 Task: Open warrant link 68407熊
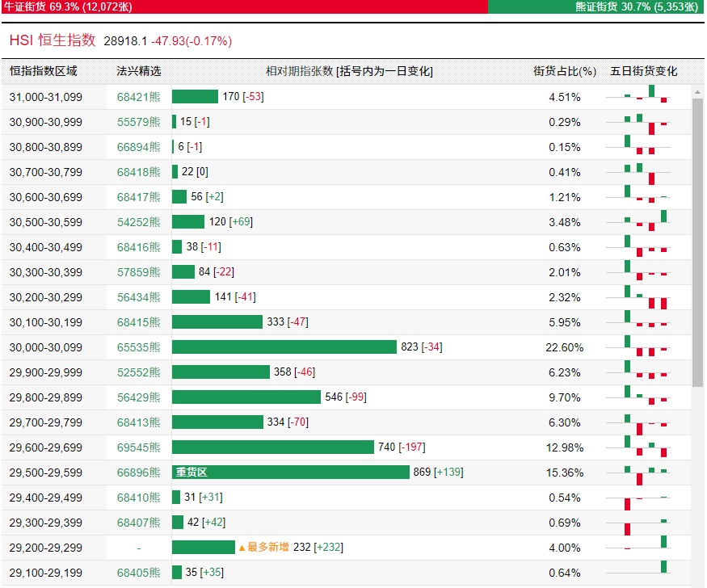(138, 523)
